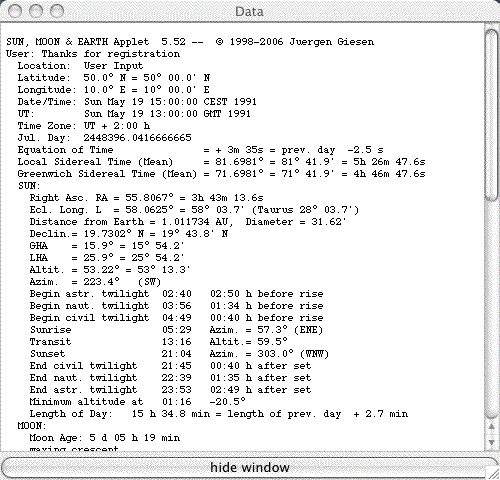Click the leftmost window control button
The image size is (500, 480).
click(15, 11)
